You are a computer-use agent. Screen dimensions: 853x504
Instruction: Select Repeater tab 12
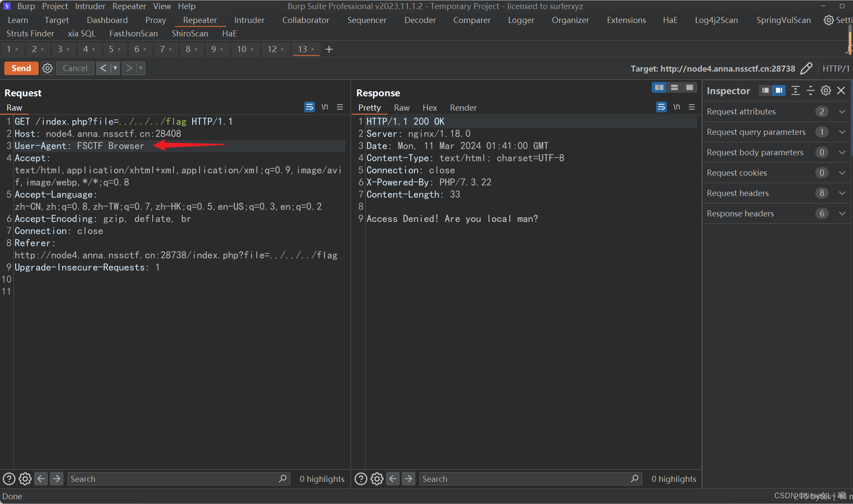(272, 49)
